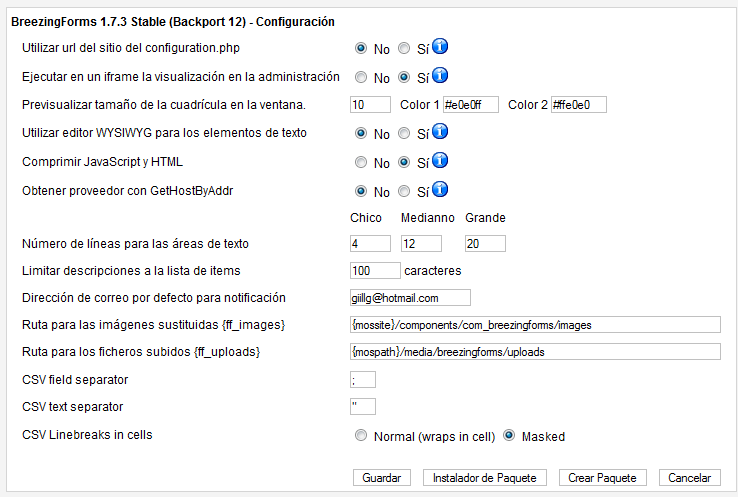Viewport: 738px width, 497px height.
Task: Open info icon beside Comprimir JavaScript y HTML
Action: click(x=440, y=160)
